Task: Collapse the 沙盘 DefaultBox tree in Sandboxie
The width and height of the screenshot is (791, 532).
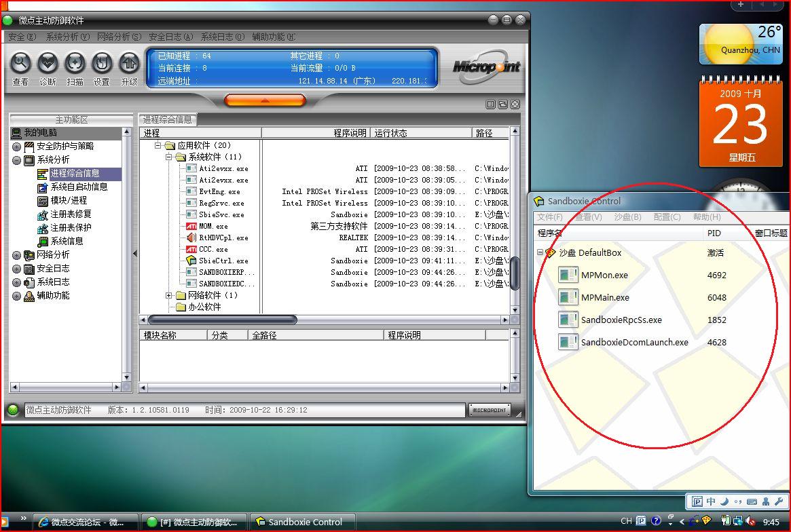Action: (540, 252)
